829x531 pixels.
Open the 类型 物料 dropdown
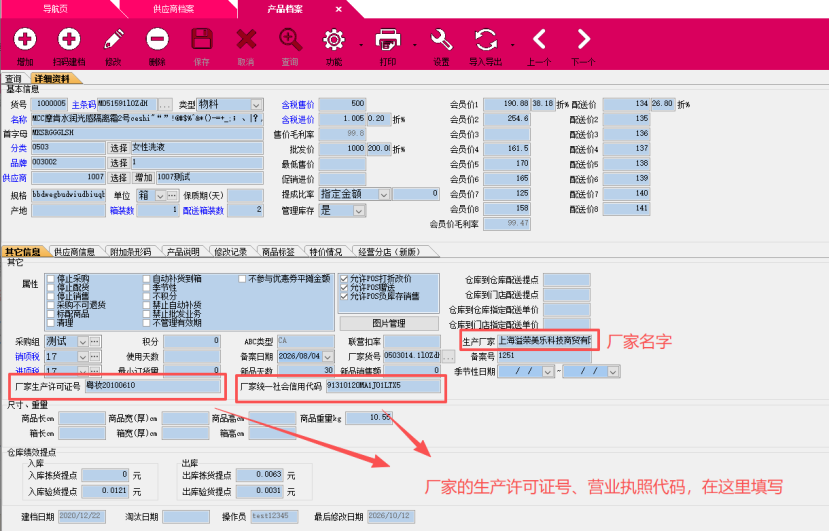pos(256,105)
